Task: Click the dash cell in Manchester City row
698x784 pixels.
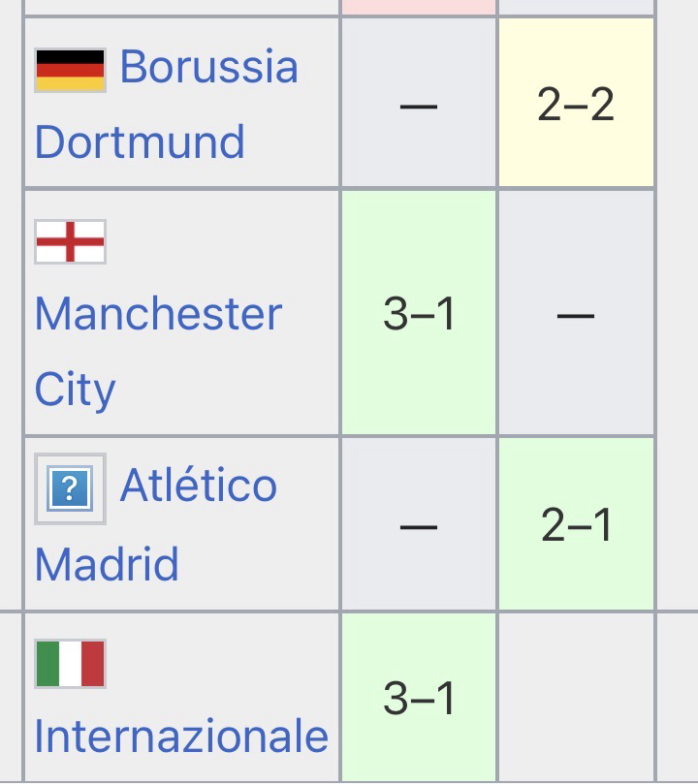Action: [x=576, y=313]
